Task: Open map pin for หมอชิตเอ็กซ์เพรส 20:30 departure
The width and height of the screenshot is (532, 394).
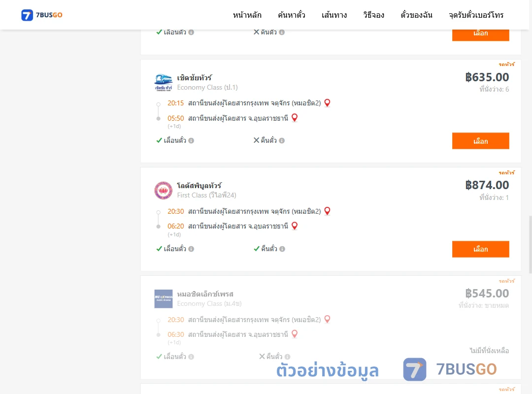Action: pos(327,319)
